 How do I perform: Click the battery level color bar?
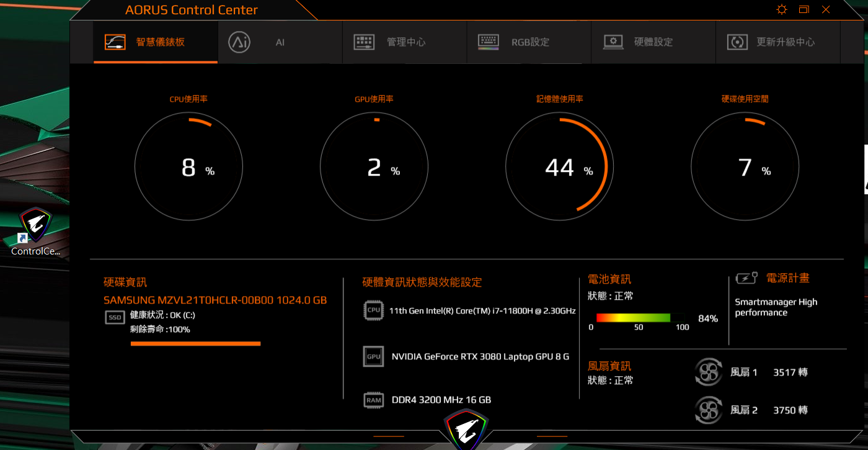[x=640, y=318]
